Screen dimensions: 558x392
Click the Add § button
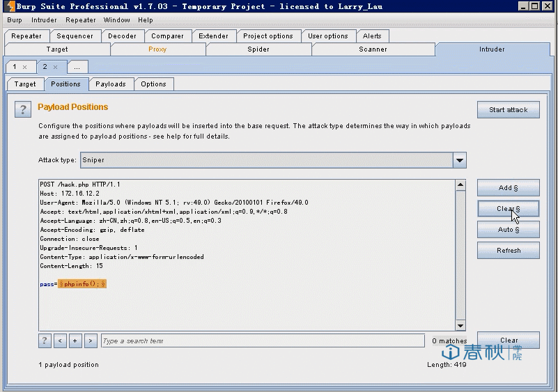[x=508, y=188]
